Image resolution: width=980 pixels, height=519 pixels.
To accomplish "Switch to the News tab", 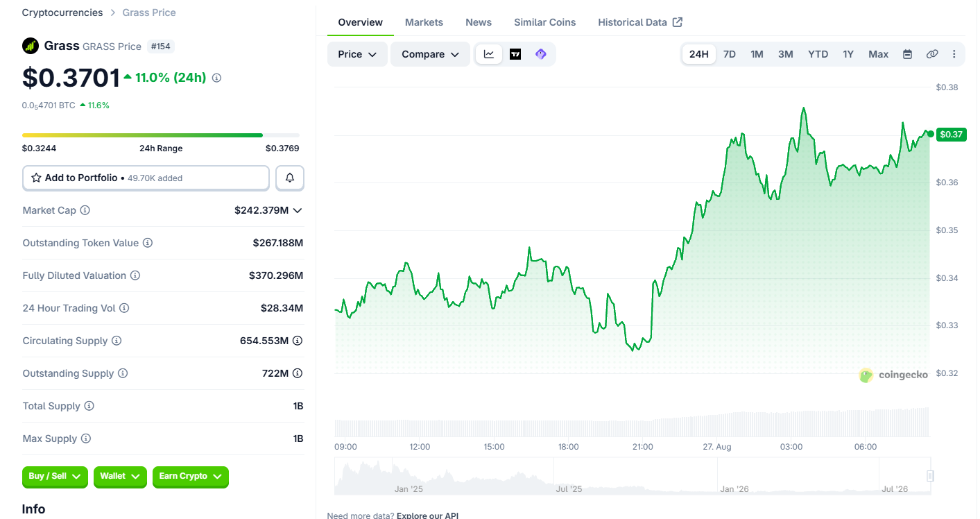I will pyautogui.click(x=479, y=22).
